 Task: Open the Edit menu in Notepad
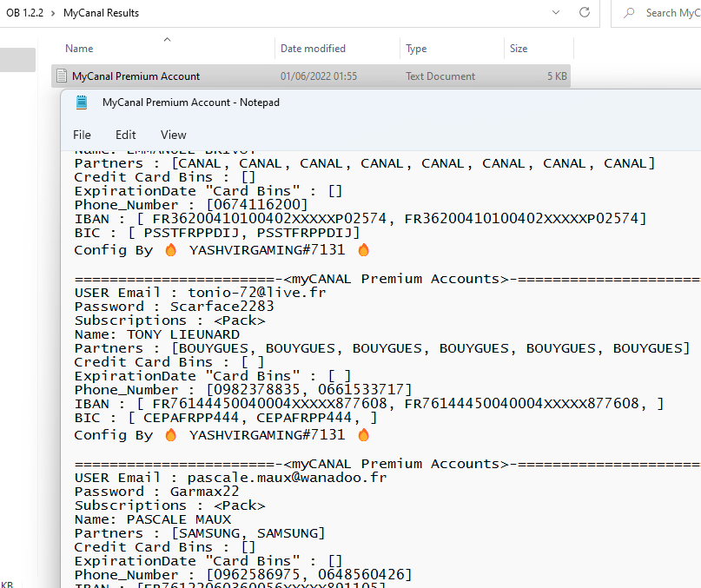(x=126, y=135)
